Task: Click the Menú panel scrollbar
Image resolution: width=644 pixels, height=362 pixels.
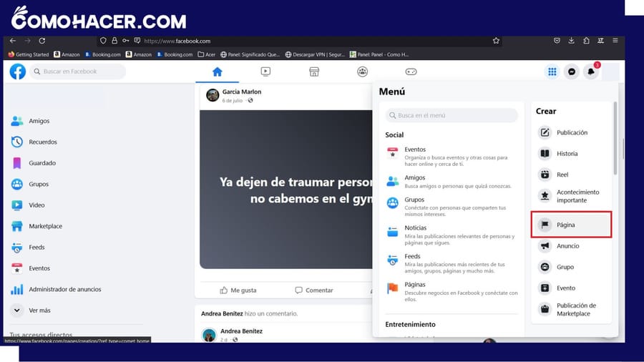Action: coord(615,138)
